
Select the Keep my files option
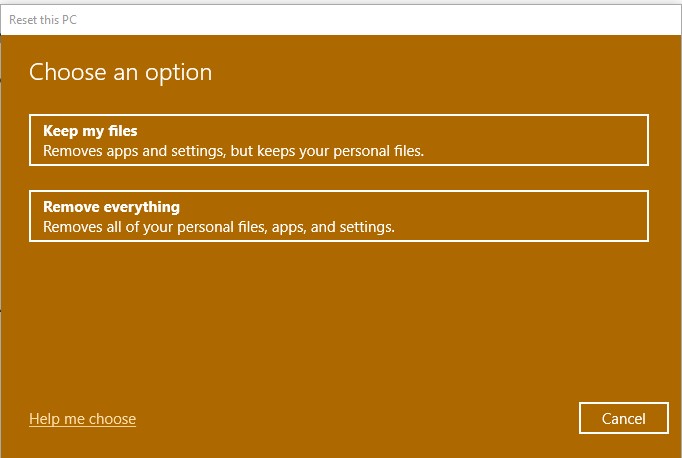click(x=339, y=140)
